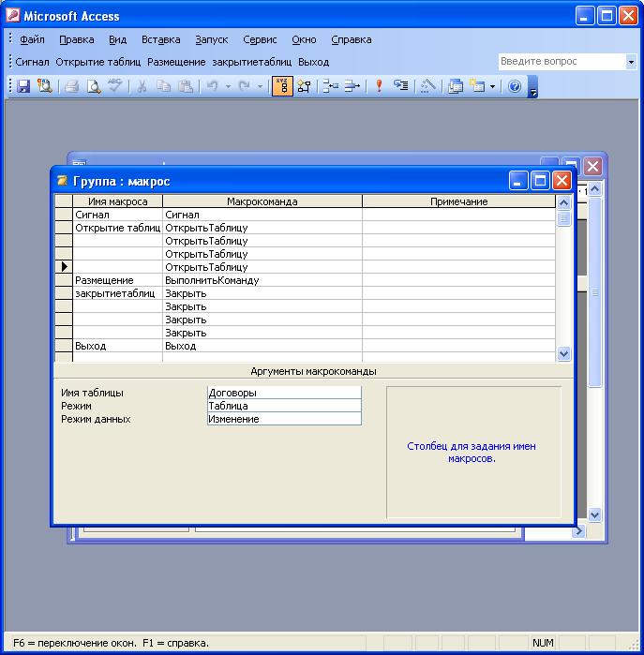This screenshot has height=655, width=644.
Task: Open the Undo history dropdown arrow
Action: (x=228, y=86)
